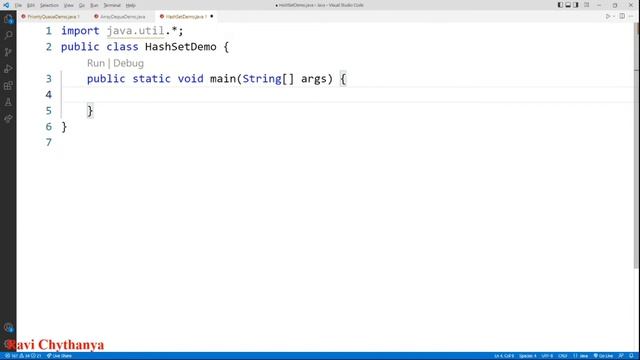
Task: Open the Live Share activity bar icon
Action: [8, 119]
